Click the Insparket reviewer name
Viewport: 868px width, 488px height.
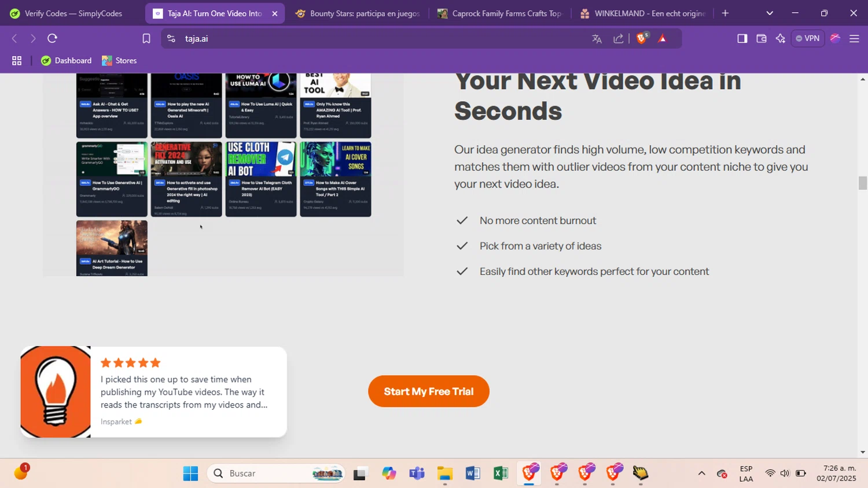tap(116, 421)
